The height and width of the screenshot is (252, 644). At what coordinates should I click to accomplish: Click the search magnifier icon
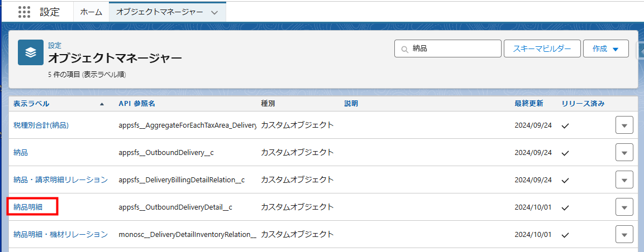404,49
